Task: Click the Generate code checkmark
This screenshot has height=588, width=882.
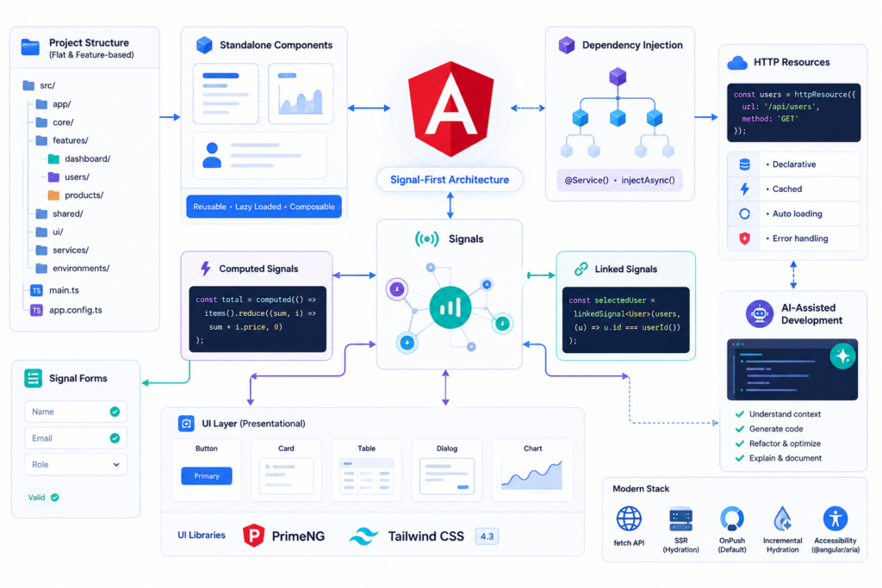Action: (x=740, y=429)
